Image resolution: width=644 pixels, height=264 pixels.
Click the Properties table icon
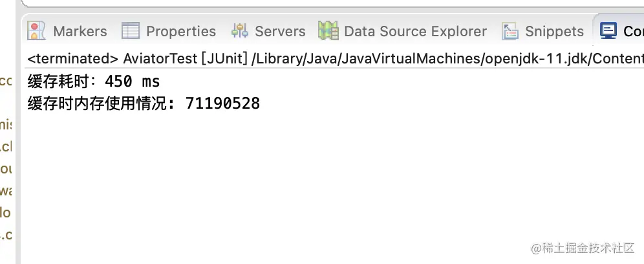click(x=131, y=30)
